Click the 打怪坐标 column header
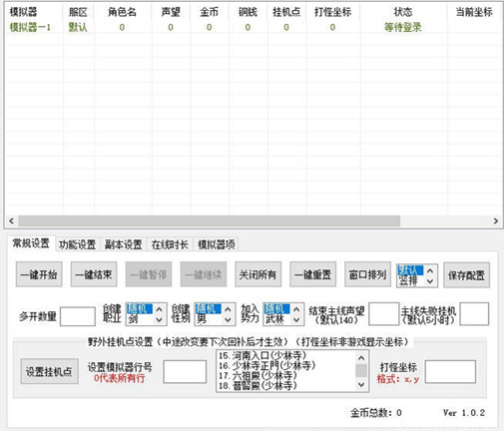Screen dimensions: 504x431 (333, 12)
